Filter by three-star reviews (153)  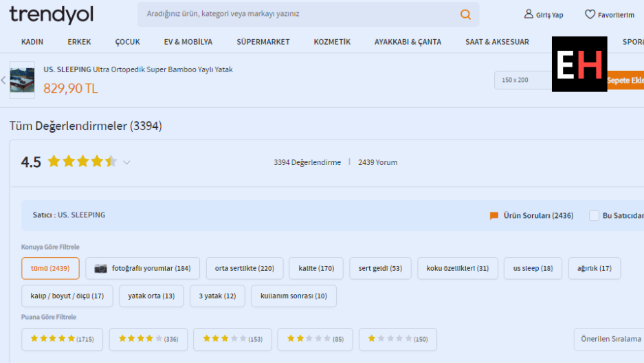coord(232,339)
